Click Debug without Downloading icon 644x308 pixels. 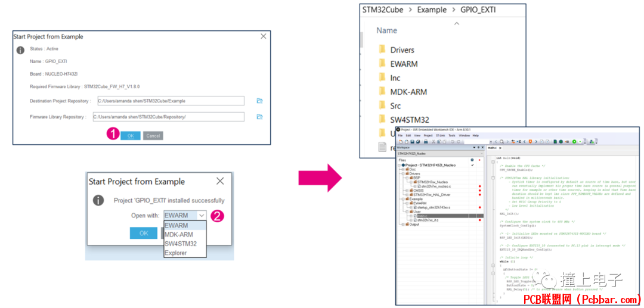click(x=580, y=142)
